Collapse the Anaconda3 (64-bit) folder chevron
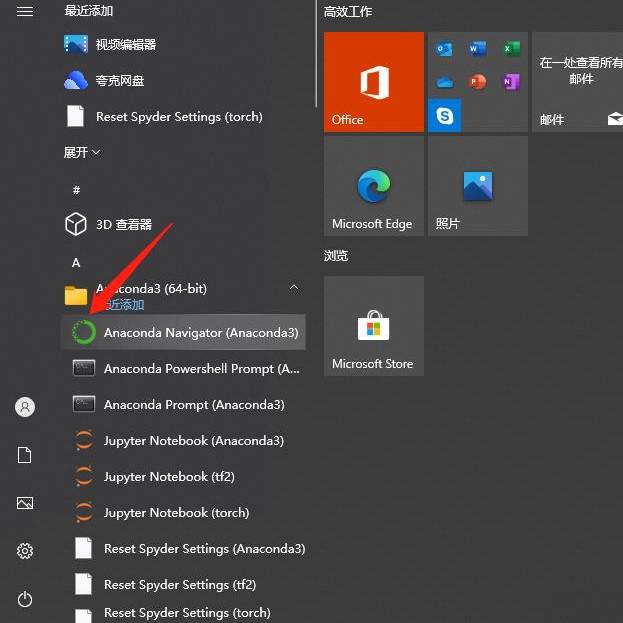The image size is (623, 623). [x=294, y=287]
